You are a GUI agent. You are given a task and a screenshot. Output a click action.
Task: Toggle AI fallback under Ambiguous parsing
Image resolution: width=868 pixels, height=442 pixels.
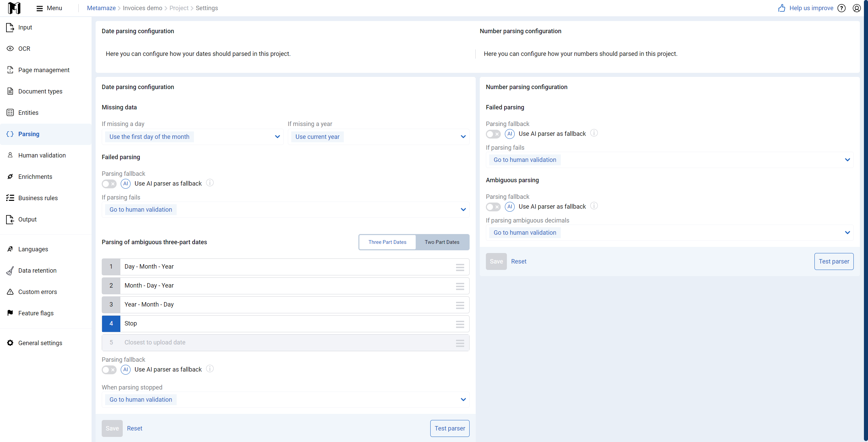tap(493, 207)
